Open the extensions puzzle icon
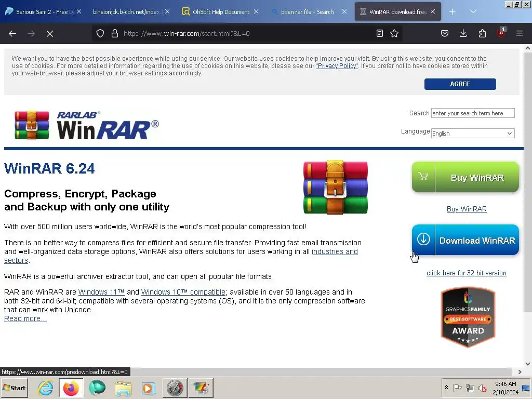This screenshot has height=399, width=532. tap(482, 33)
